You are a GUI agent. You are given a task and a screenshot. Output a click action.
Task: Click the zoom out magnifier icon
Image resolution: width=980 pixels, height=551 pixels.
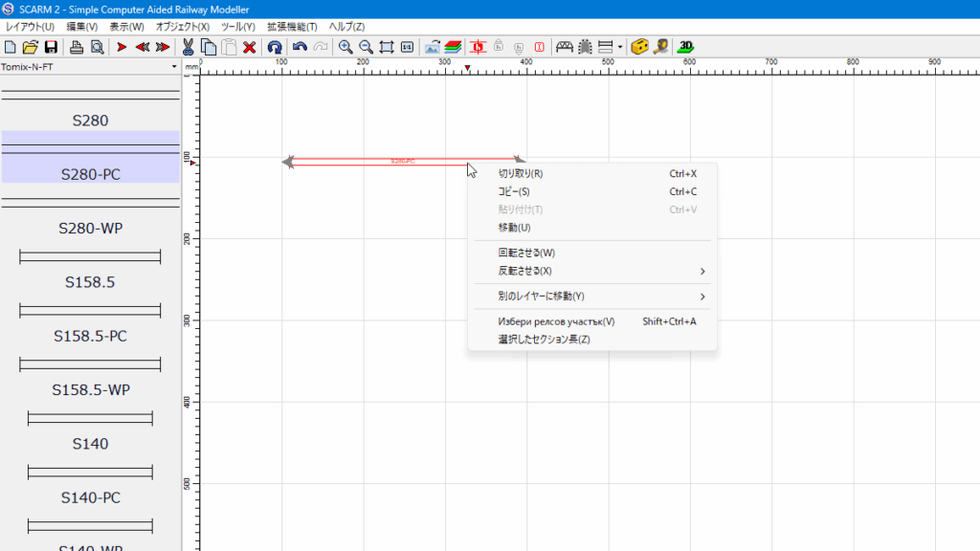366,47
